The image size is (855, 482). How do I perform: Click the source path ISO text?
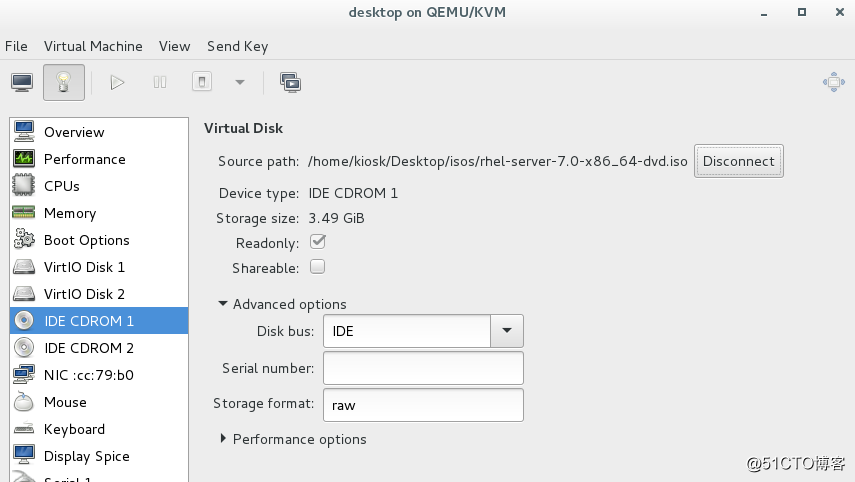(497, 161)
